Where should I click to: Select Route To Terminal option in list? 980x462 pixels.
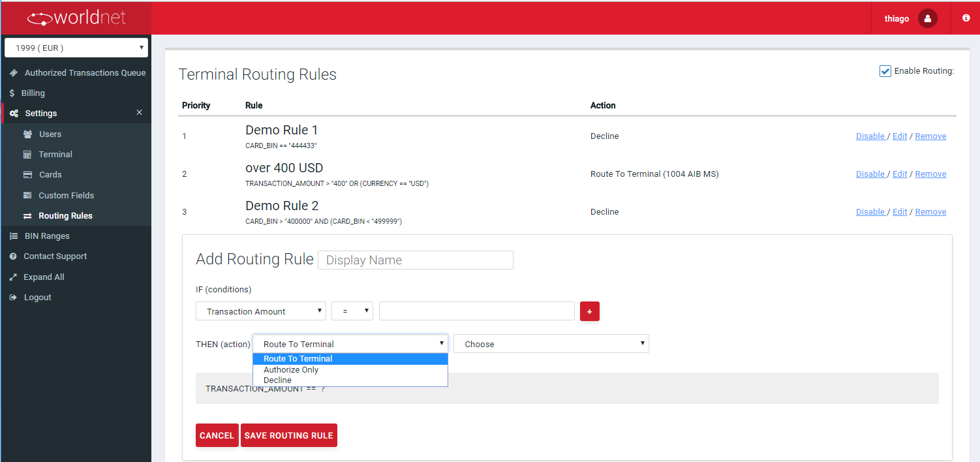(350, 359)
